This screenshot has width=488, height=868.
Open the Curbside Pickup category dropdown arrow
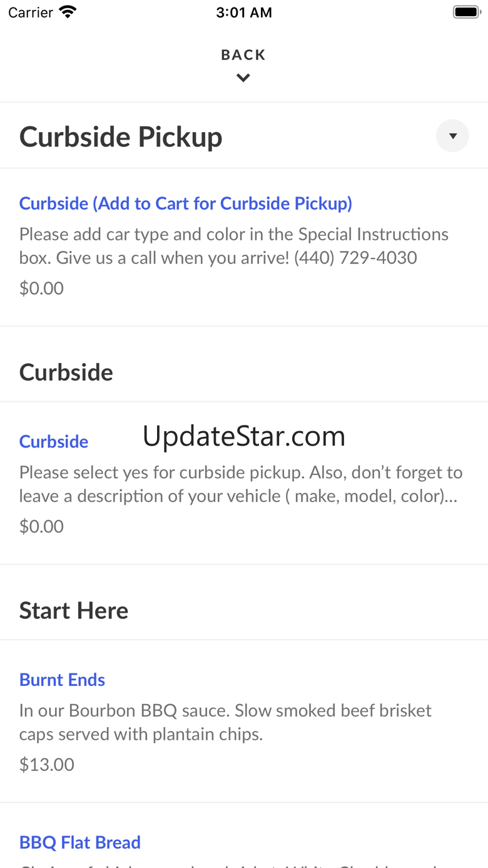click(x=452, y=136)
